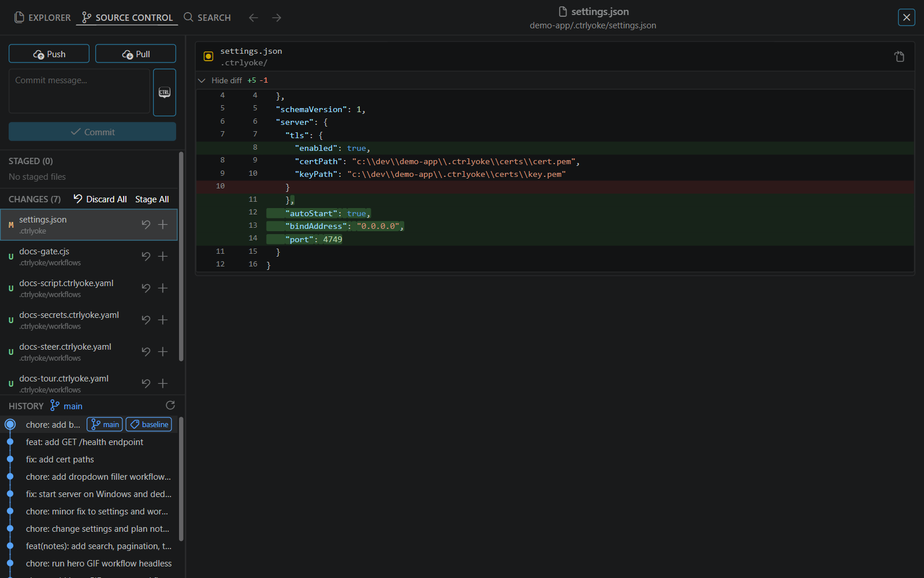
Task: Stage All changes
Action: [x=152, y=199]
